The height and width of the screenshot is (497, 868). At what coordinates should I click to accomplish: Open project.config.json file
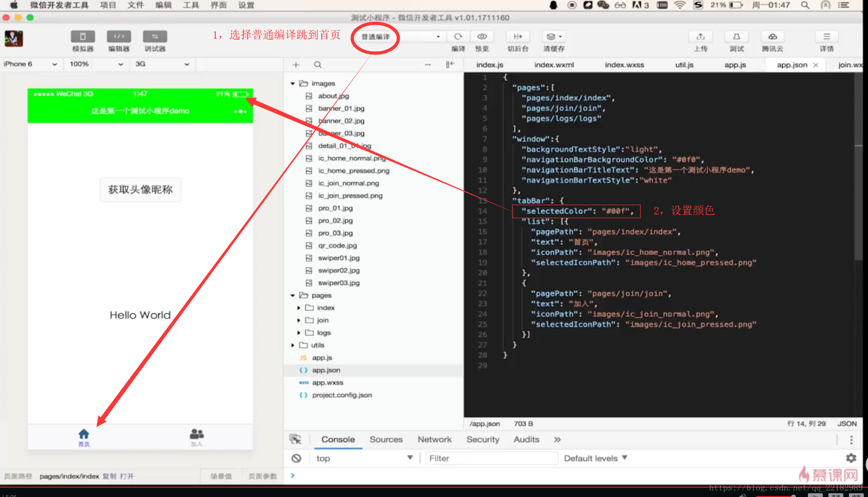click(x=342, y=395)
